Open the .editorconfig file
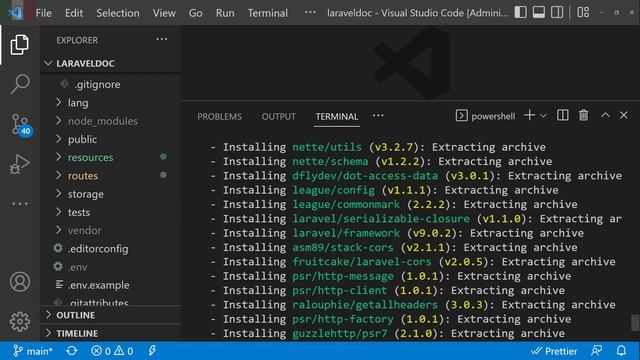 point(110,249)
